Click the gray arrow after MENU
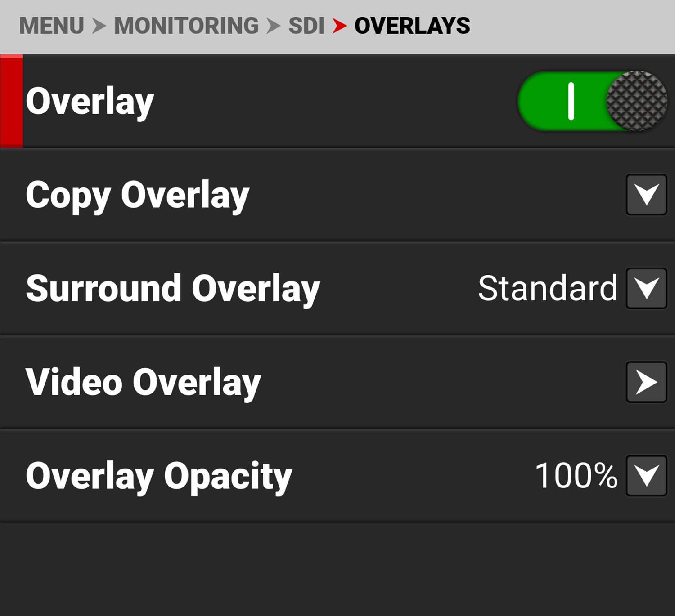This screenshot has height=616, width=675. (x=99, y=26)
